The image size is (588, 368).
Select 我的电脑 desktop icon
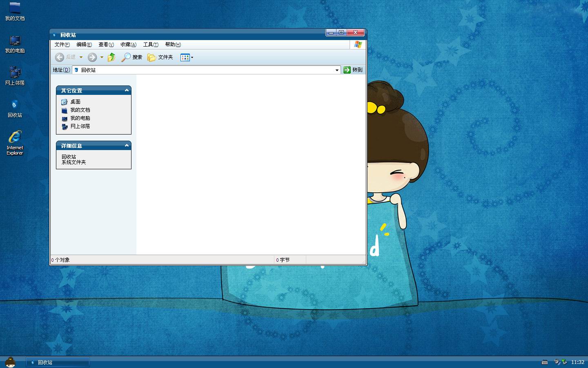pyautogui.click(x=15, y=44)
